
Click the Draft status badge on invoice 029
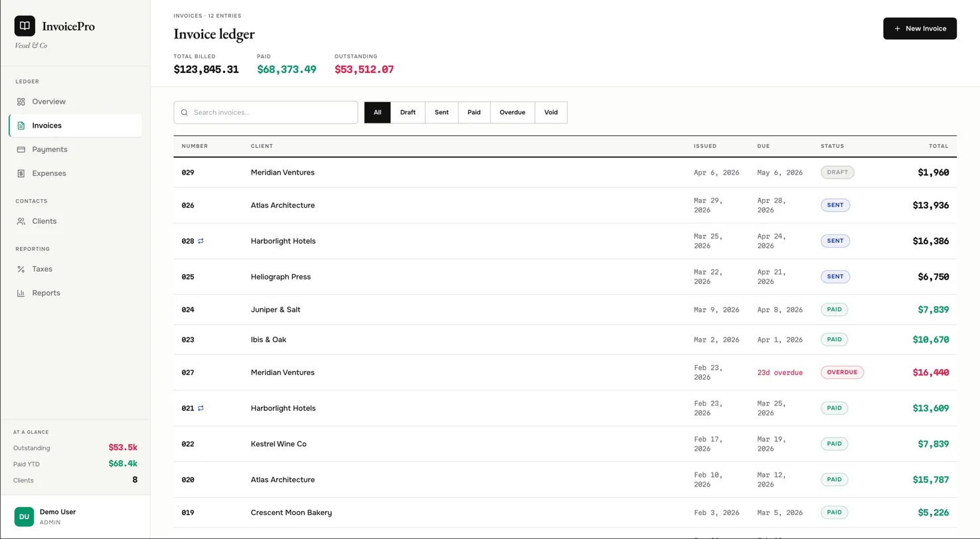(x=837, y=172)
